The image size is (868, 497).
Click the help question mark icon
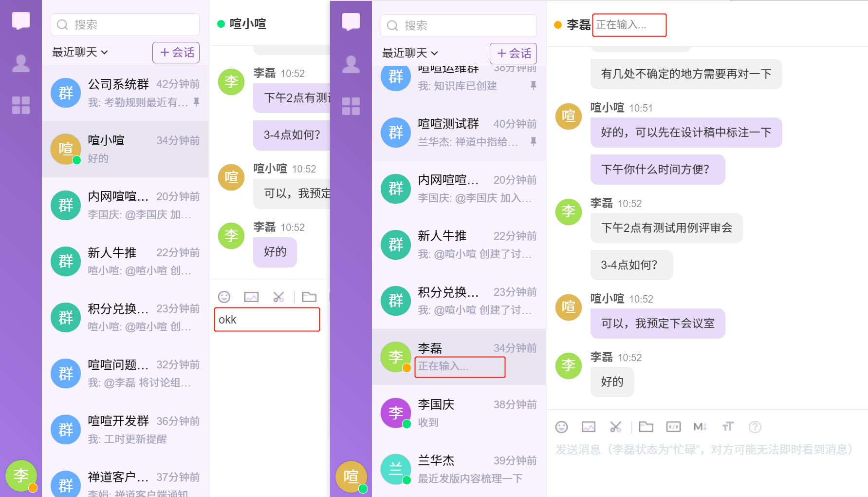coord(755,427)
